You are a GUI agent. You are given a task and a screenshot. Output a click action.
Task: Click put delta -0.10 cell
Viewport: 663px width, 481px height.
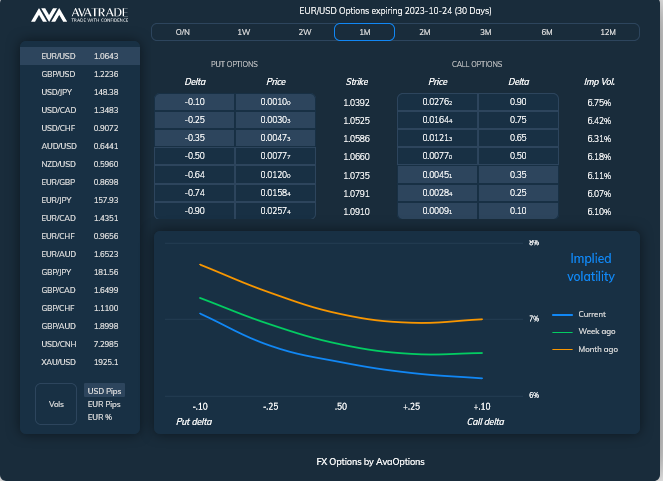(x=195, y=102)
